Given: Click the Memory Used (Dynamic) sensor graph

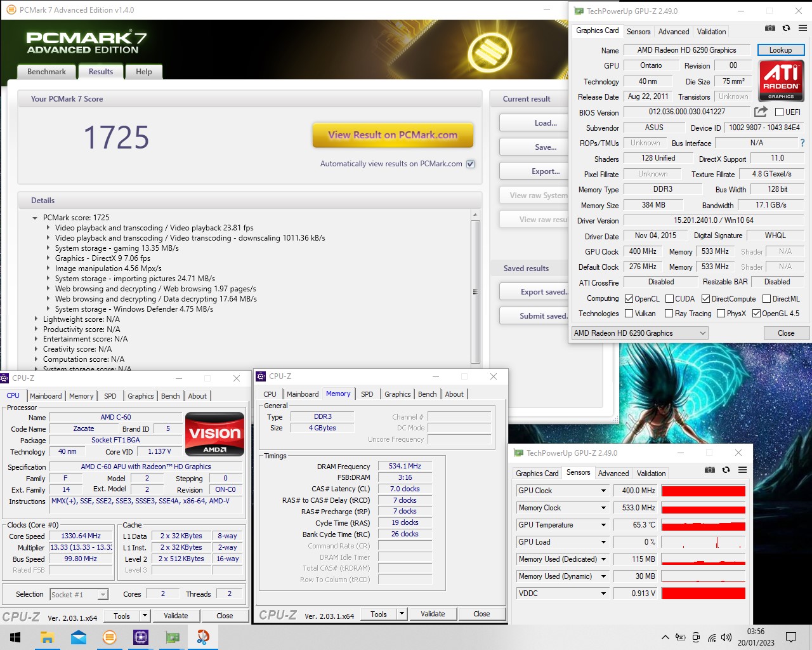Looking at the screenshot, I should [704, 576].
